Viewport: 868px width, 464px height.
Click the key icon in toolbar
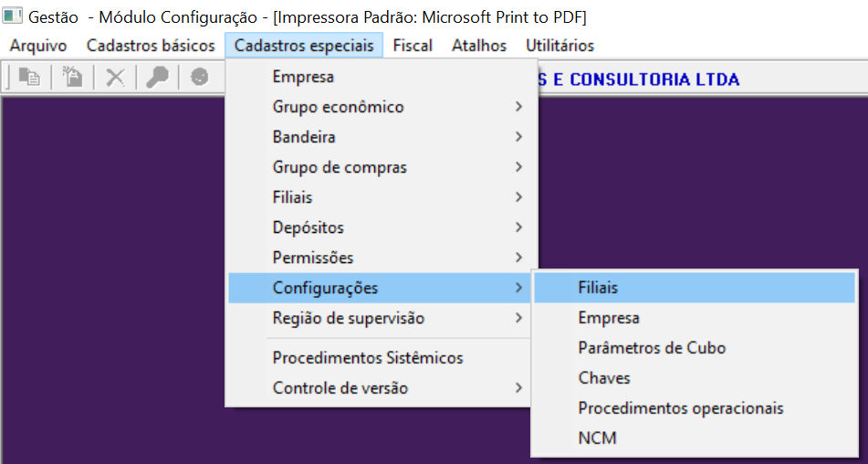click(157, 79)
